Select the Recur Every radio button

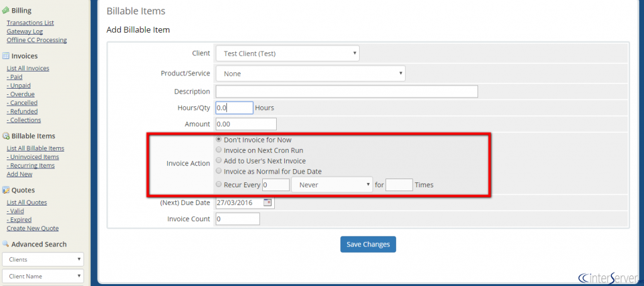point(219,184)
